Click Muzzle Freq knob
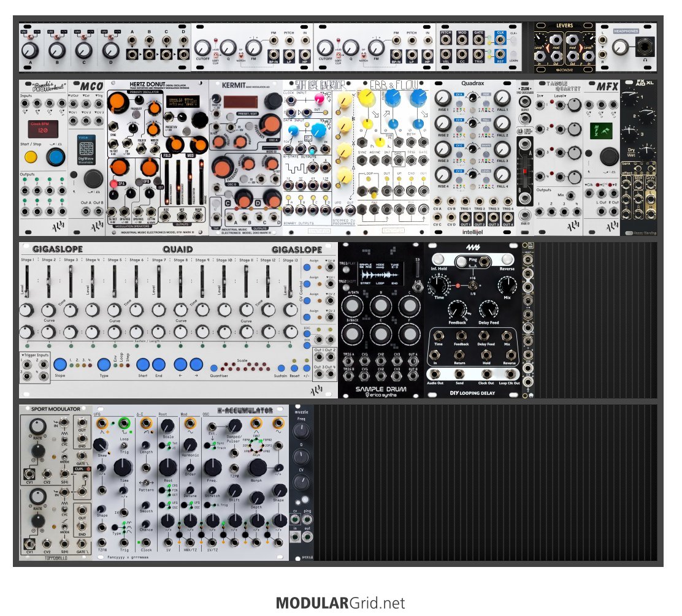This screenshot has height=616, width=682. 301,431
